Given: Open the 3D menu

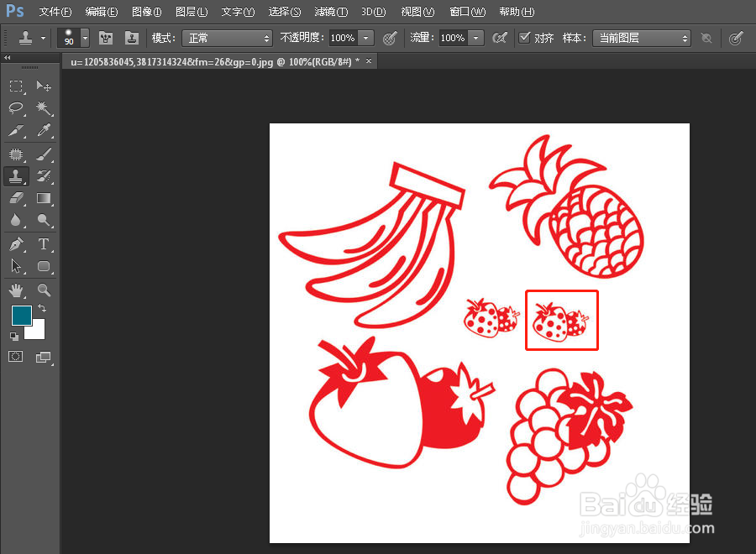Looking at the screenshot, I should coord(373,12).
